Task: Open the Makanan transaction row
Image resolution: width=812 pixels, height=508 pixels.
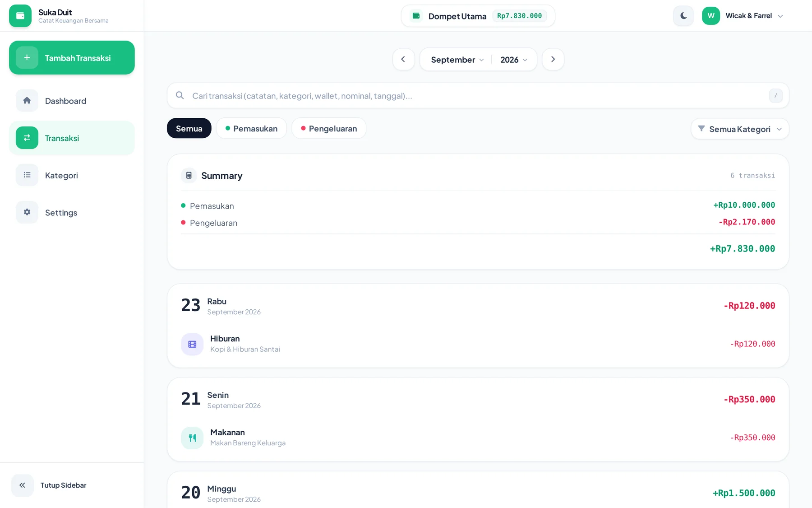Action: (478, 438)
